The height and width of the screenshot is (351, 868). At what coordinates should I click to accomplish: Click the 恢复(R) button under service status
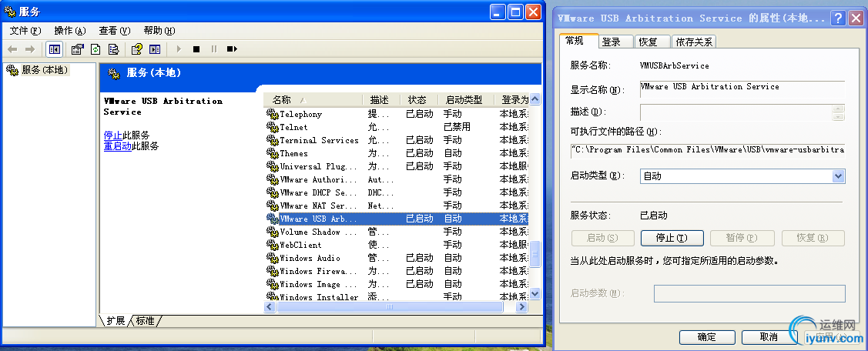point(813,238)
